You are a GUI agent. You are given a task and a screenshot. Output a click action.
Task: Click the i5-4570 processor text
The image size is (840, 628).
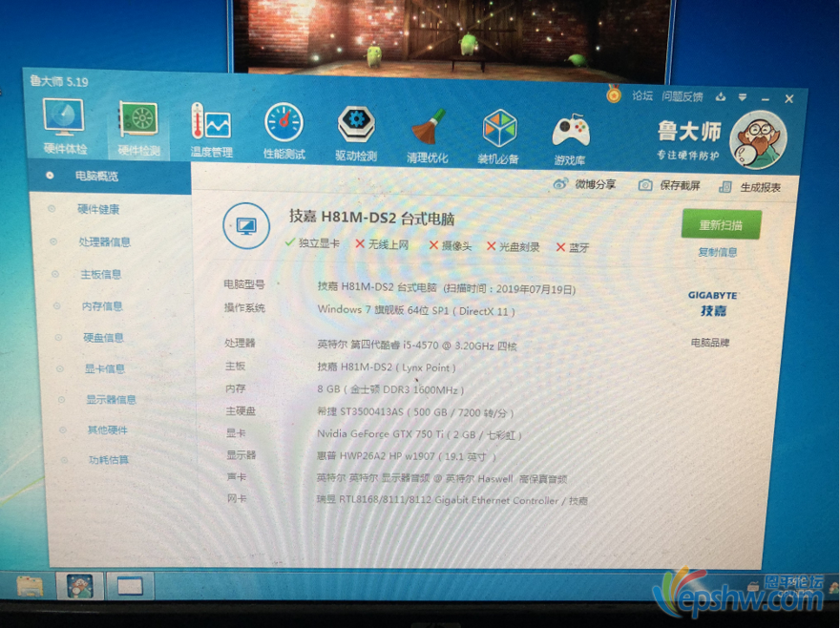[417, 345]
